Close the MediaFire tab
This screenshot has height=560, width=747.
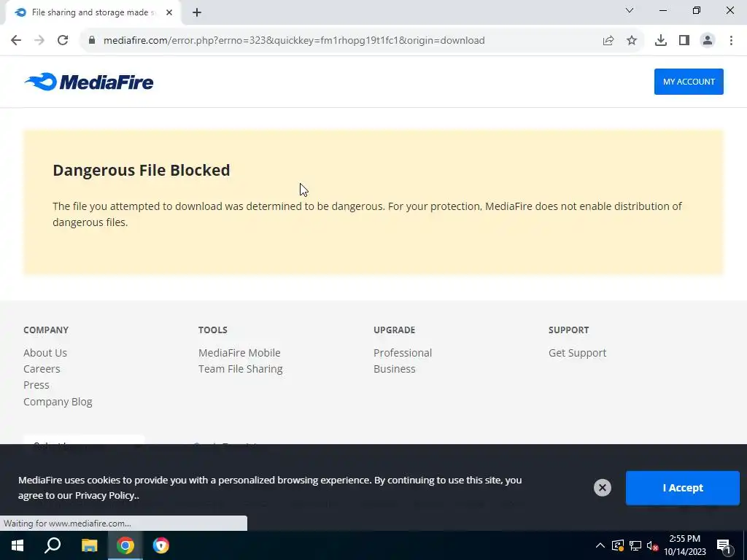coord(169,13)
